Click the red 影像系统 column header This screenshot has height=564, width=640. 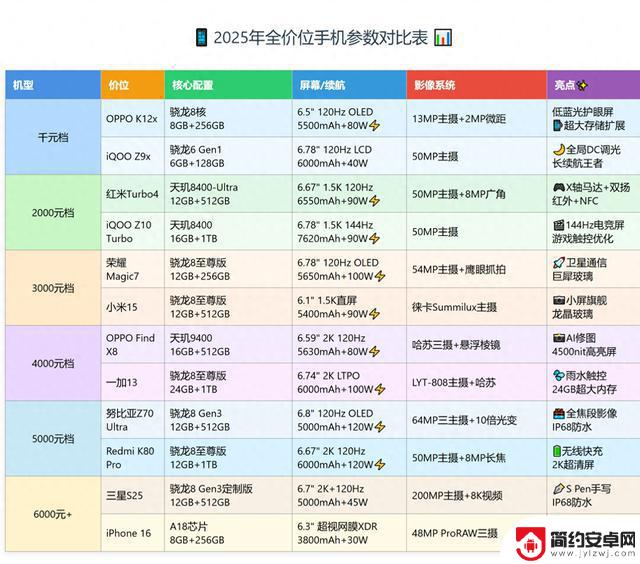477,85
